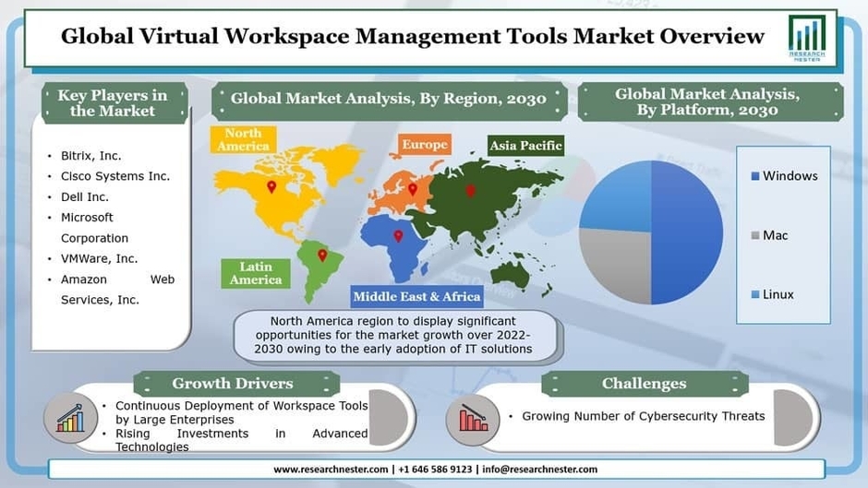Click the Key Players in the Market header
The width and height of the screenshot is (868, 488).
click(x=115, y=103)
